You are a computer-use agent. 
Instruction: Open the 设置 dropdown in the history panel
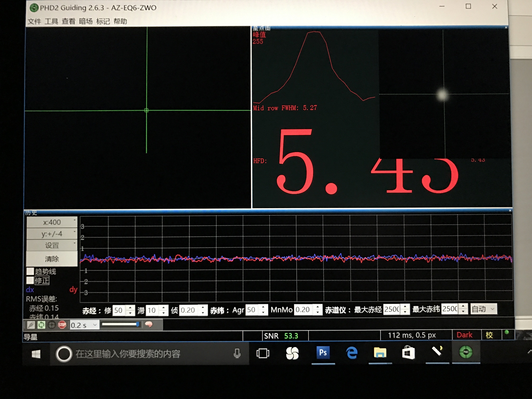click(52, 245)
